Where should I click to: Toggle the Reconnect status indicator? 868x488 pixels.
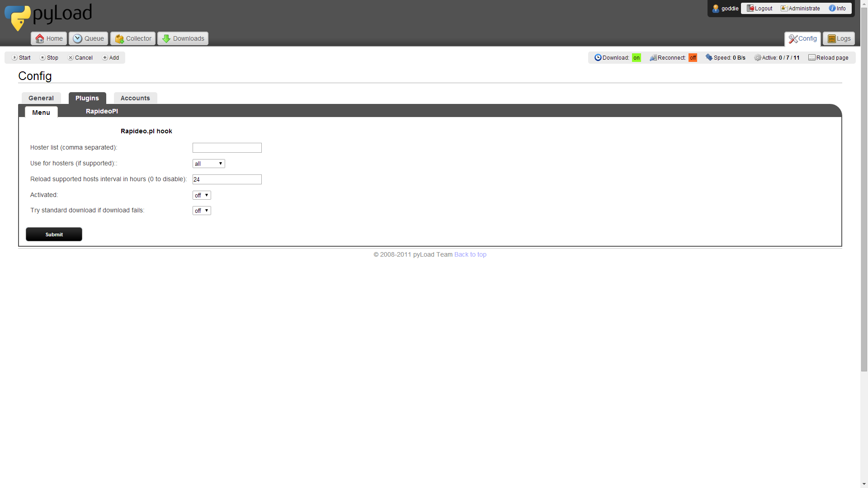click(x=693, y=57)
